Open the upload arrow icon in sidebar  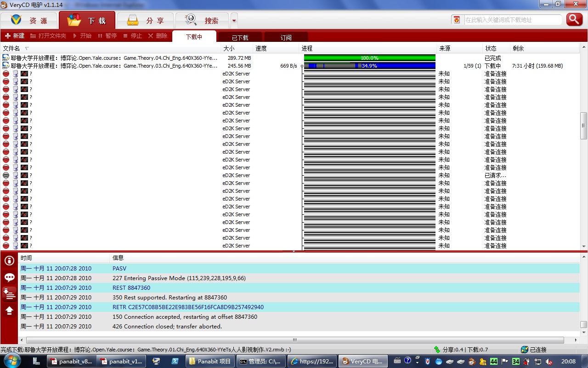pyautogui.click(x=9, y=310)
